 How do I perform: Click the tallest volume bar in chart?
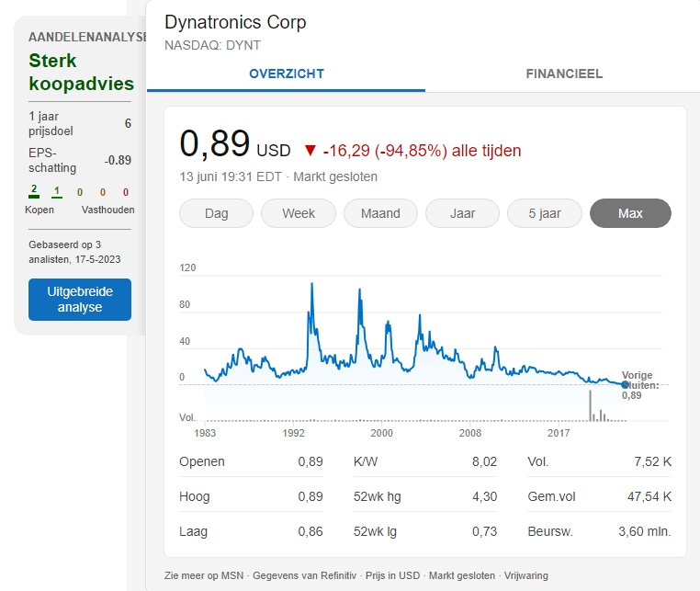(590, 405)
